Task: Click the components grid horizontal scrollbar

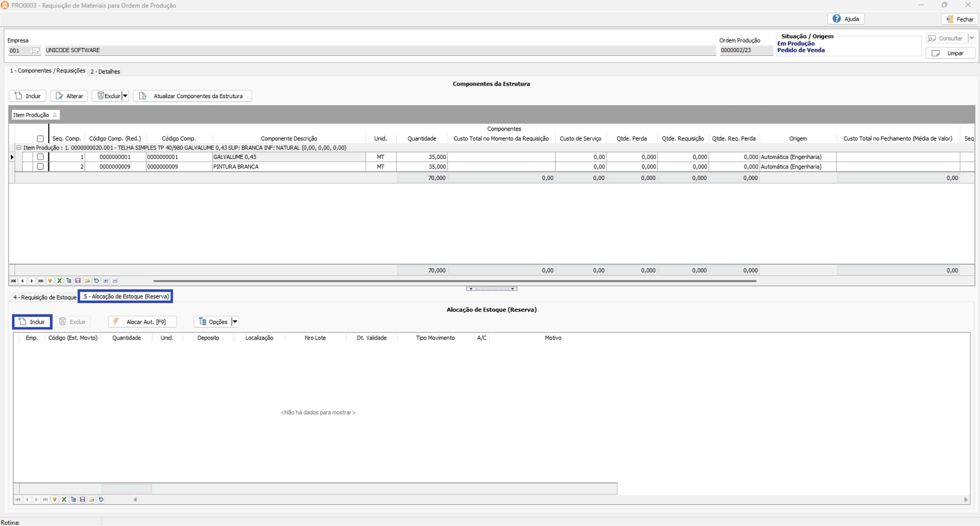Action: pos(454,281)
